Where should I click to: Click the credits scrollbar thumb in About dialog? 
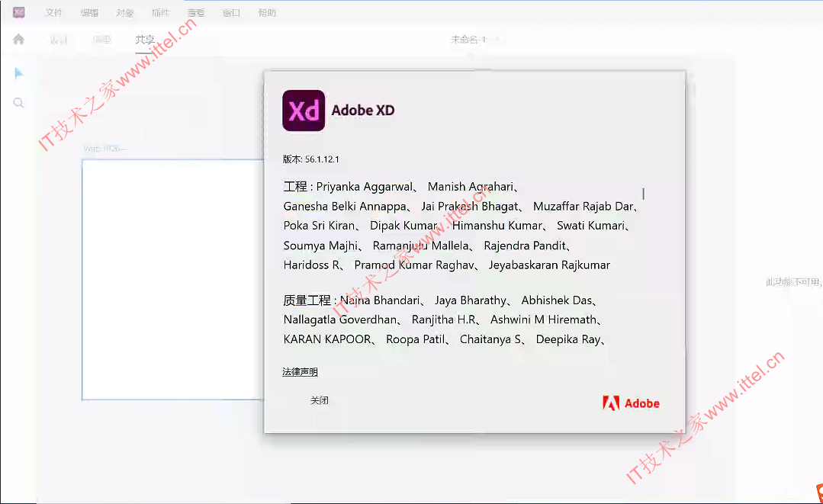coord(643,194)
